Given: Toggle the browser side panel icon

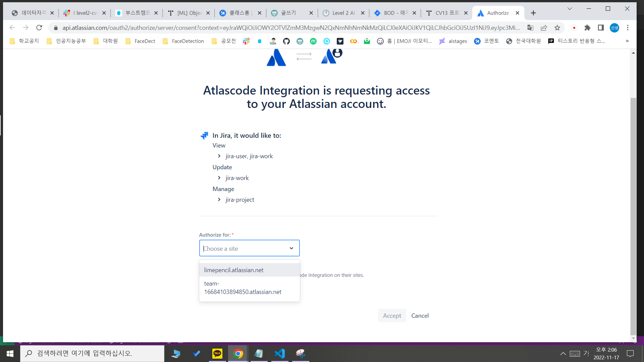Looking at the screenshot, I should [601, 28].
